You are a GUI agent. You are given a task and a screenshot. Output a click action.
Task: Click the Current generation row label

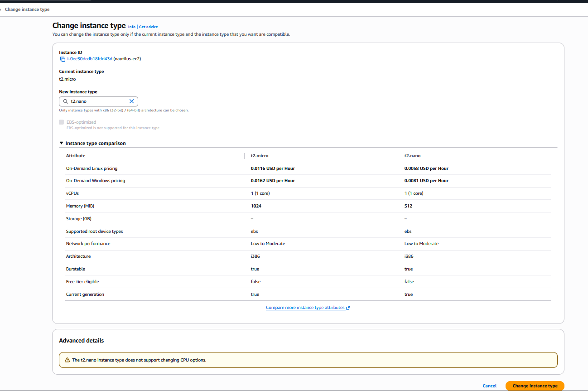click(85, 294)
